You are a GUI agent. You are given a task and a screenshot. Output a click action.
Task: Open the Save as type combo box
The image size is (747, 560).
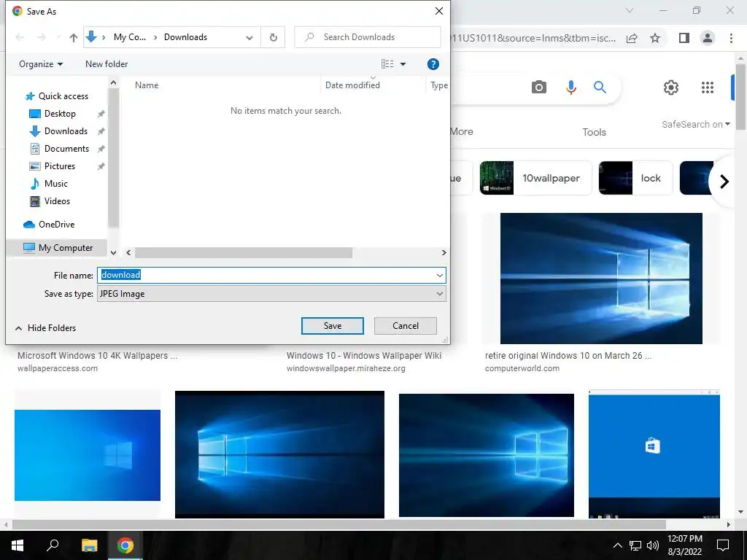point(271,294)
